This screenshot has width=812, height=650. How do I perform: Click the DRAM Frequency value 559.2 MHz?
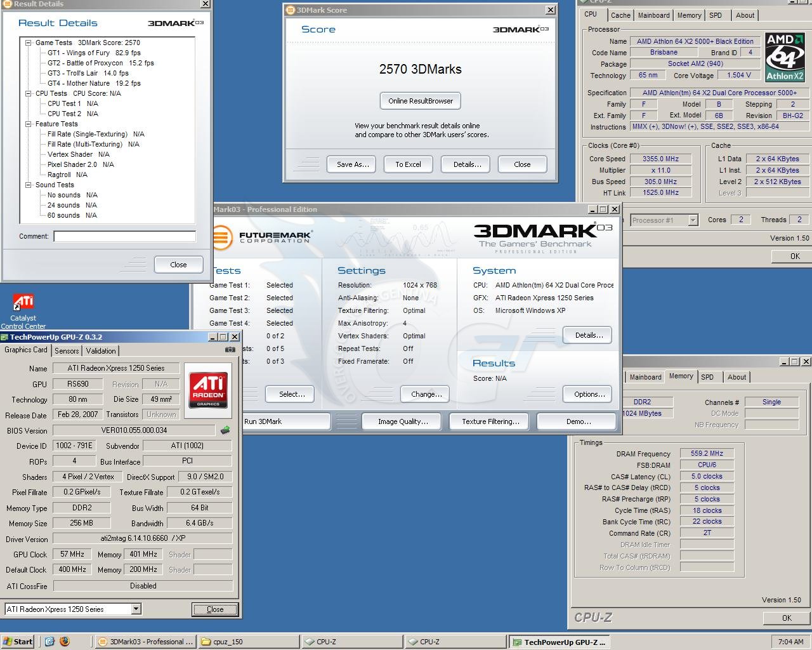[x=707, y=453]
